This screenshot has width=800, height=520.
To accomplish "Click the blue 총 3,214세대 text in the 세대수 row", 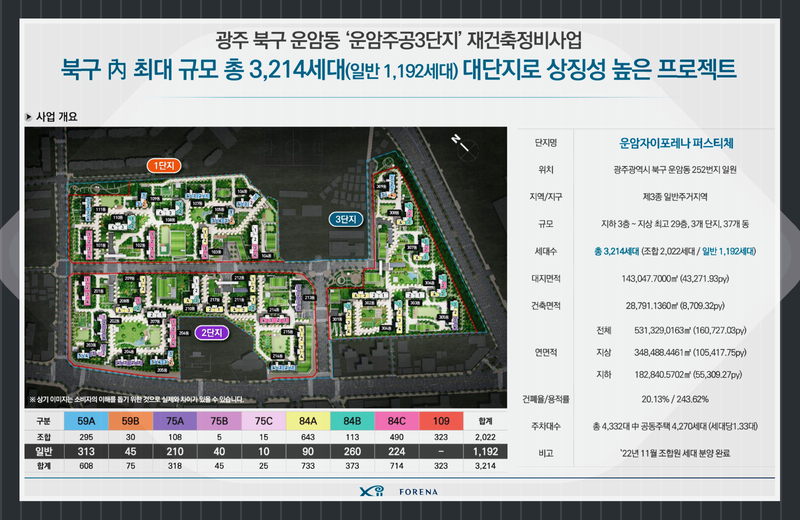I will point(617,251).
